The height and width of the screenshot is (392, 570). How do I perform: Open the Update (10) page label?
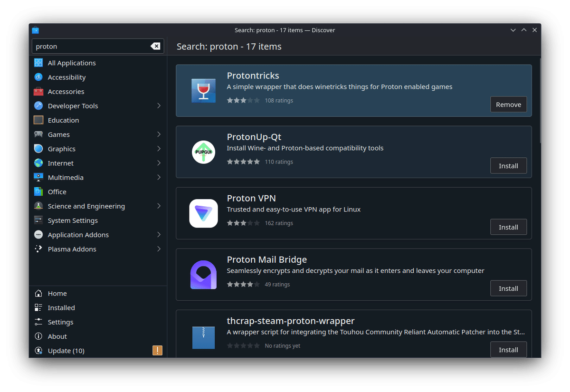pos(66,351)
